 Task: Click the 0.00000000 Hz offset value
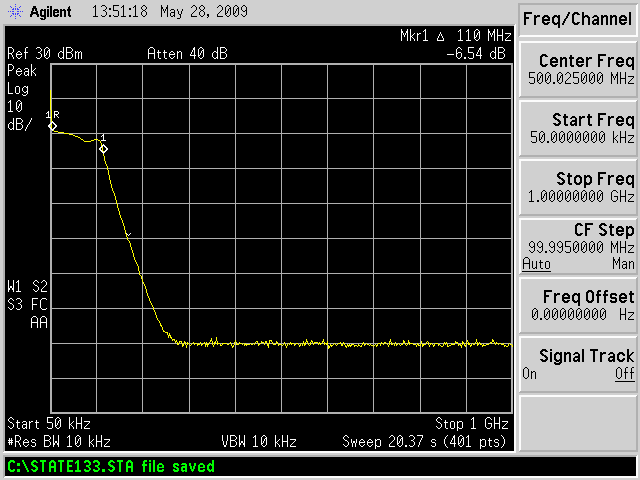[582, 314]
